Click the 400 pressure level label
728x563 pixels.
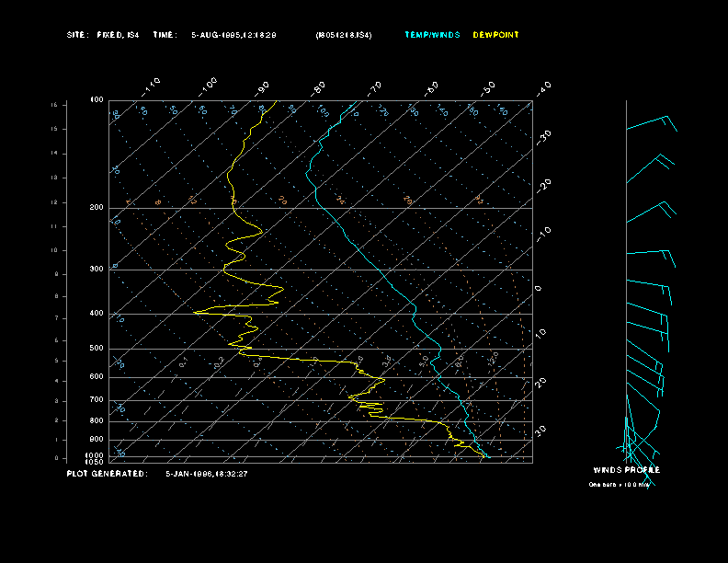[x=97, y=314]
